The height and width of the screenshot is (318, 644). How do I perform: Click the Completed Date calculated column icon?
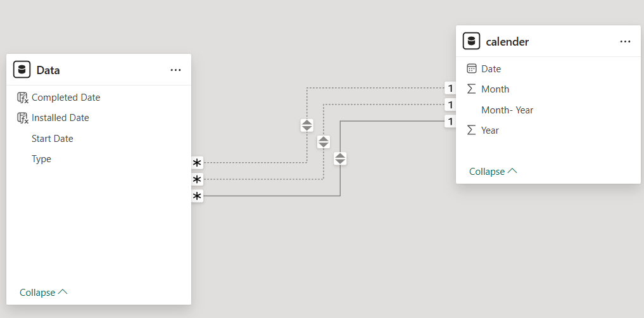(23, 98)
